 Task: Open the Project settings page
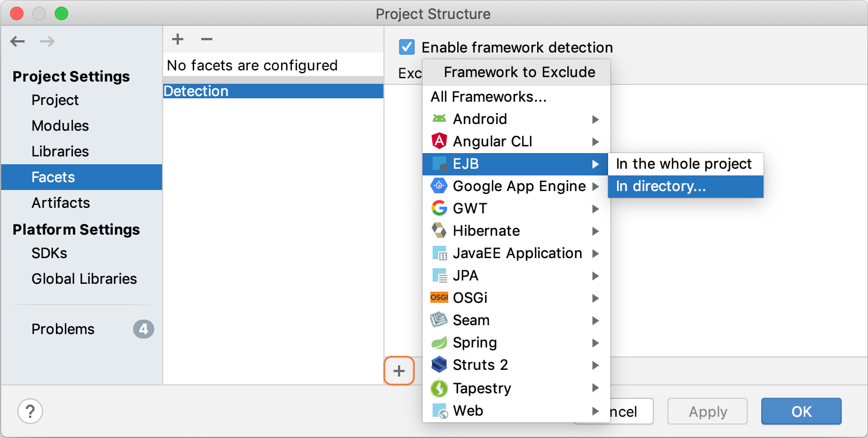[x=82, y=100]
